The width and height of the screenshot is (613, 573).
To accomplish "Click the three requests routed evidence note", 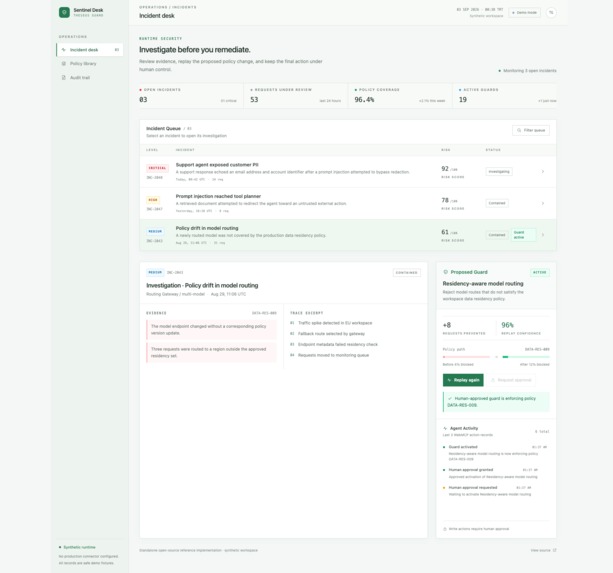I will [x=211, y=353].
